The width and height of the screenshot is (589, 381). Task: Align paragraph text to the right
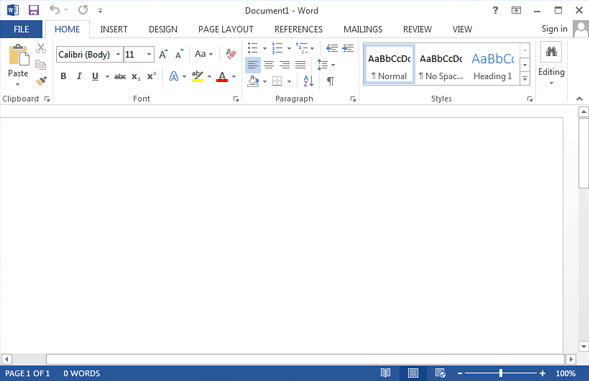(284, 65)
